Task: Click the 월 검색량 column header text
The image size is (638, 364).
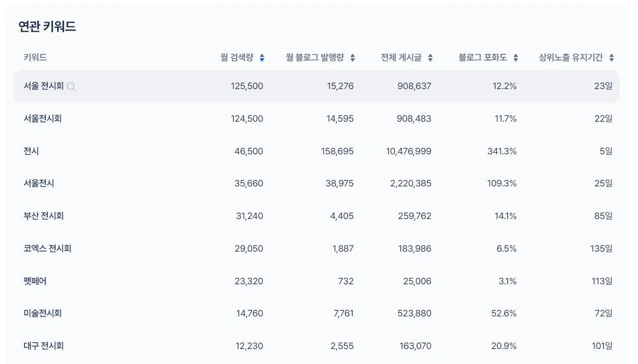Action: coord(237,57)
